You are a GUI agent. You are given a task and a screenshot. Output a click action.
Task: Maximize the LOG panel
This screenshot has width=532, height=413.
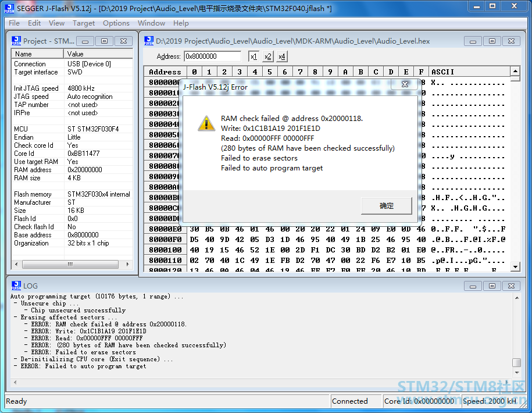pyautogui.click(x=492, y=286)
